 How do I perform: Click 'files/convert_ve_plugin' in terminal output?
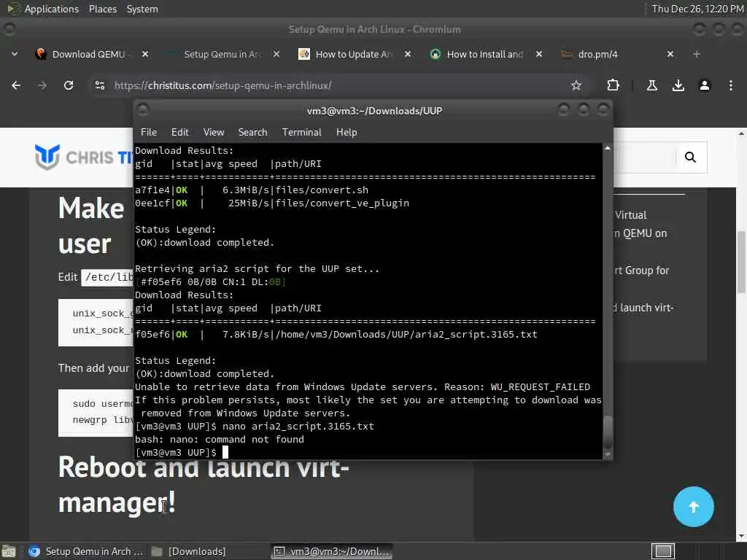342,203
